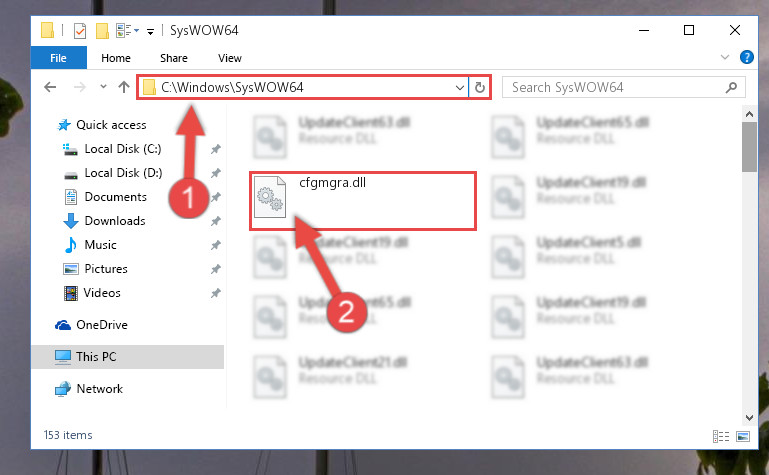Open recent locations dropdown arrow
The width and height of the screenshot is (769, 475).
click(103, 87)
